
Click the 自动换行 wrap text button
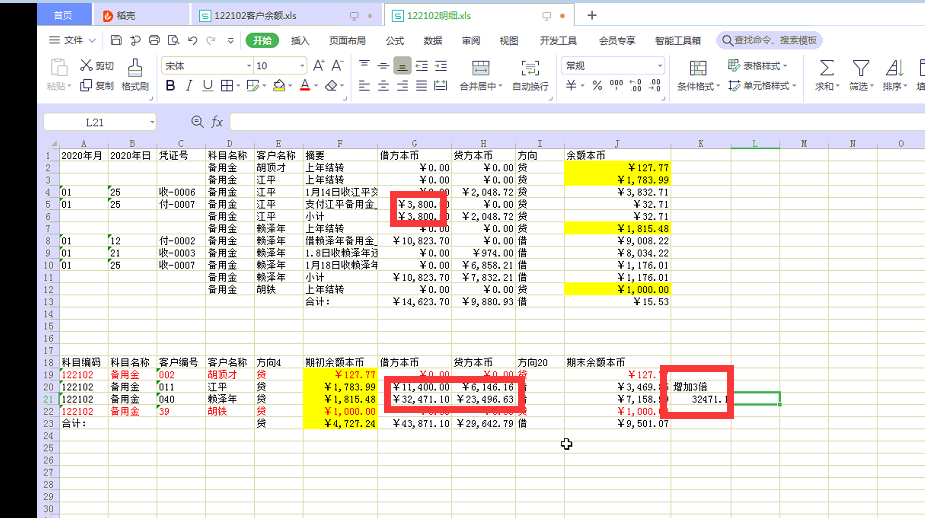click(530, 75)
